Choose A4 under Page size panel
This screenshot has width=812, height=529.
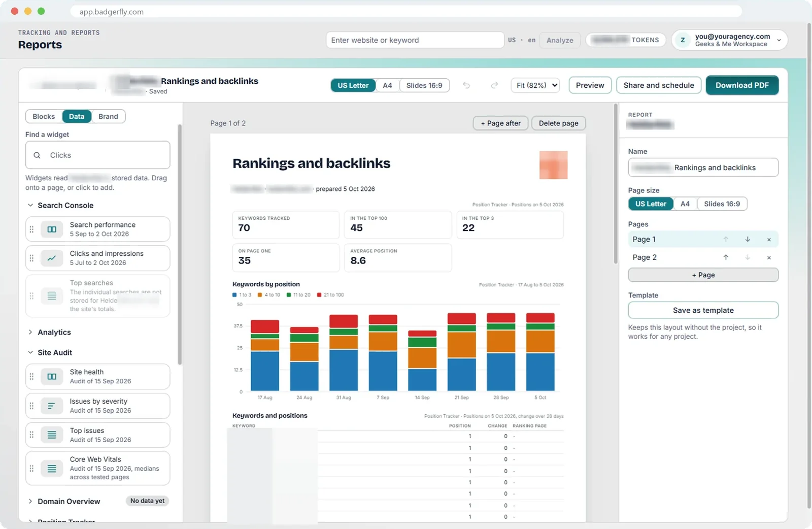click(685, 204)
